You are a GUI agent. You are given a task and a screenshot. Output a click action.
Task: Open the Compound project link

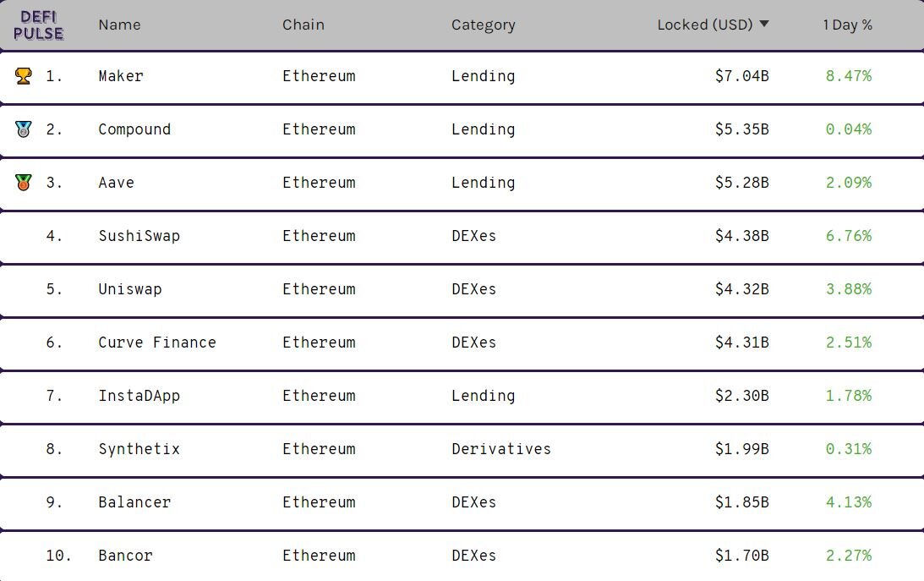pyautogui.click(x=134, y=129)
